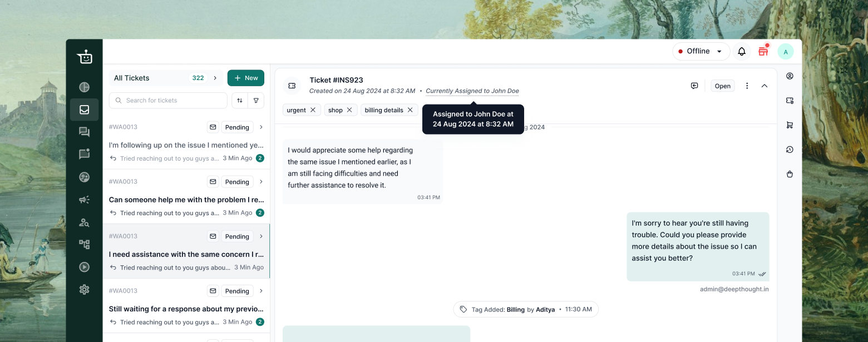The image size is (868, 342).
Task: Open the workflow diagram icon in the sidebar
Action: coord(85,244)
